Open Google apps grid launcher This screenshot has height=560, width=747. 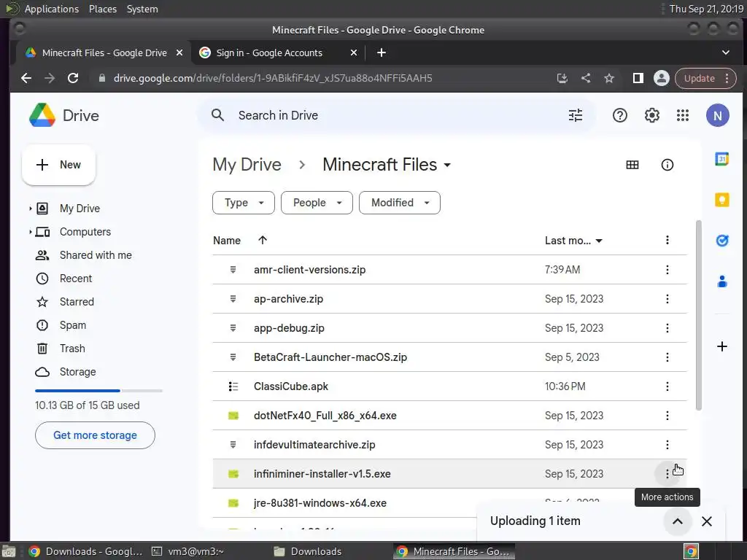pos(683,115)
